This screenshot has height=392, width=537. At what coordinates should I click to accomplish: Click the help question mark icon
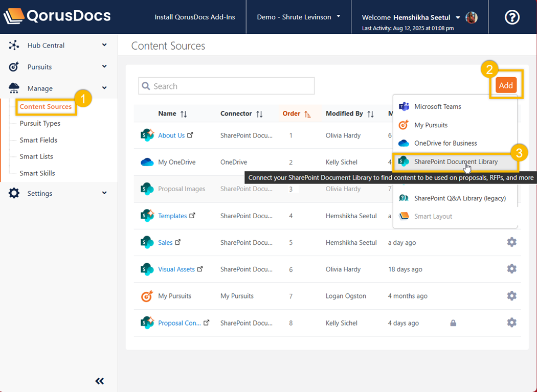coord(512,17)
